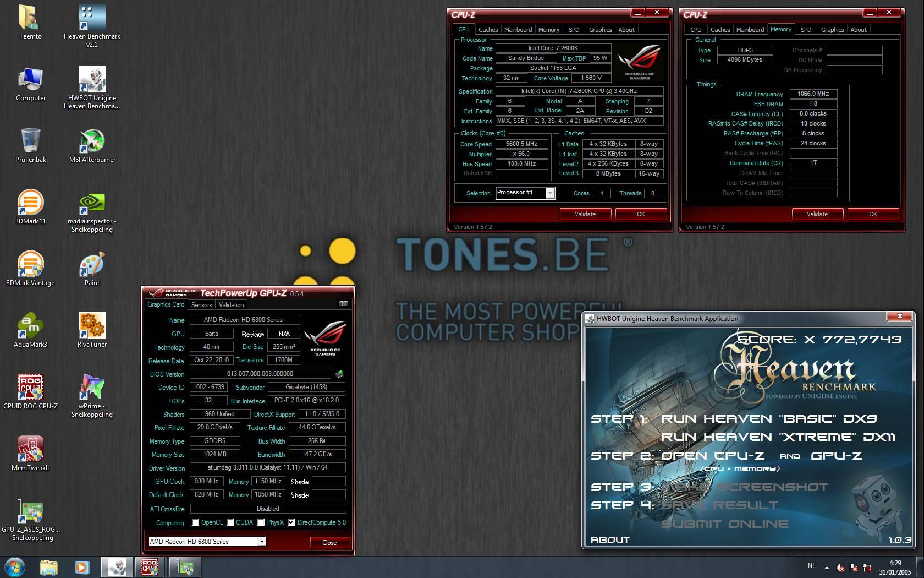924x578 pixels.
Task: Click OK in the CPU-Z Memory window
Action: pyautogui.click(x=873, y=214)
